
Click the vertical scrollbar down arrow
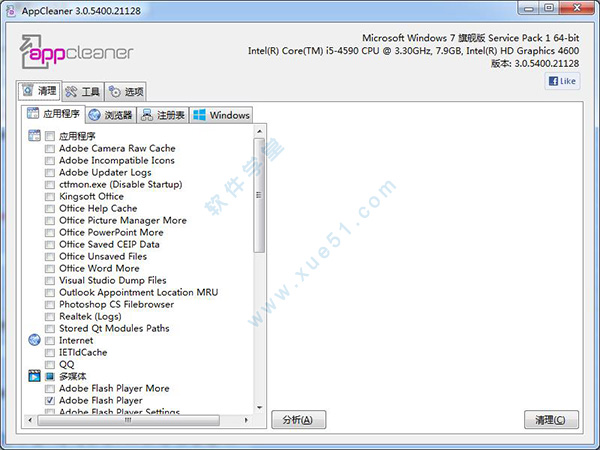click(260, 409)
